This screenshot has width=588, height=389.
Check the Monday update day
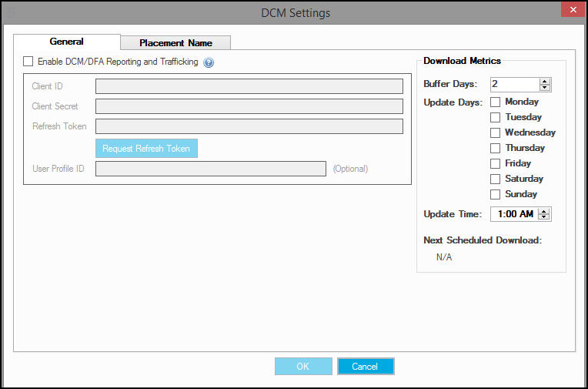click(x=495, y=102)
